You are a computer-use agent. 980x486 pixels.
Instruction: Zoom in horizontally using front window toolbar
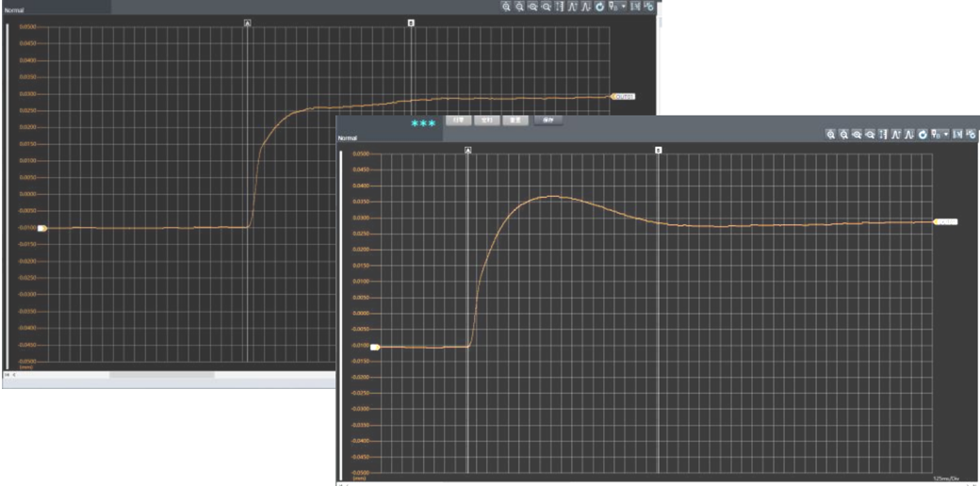point(857,135)
